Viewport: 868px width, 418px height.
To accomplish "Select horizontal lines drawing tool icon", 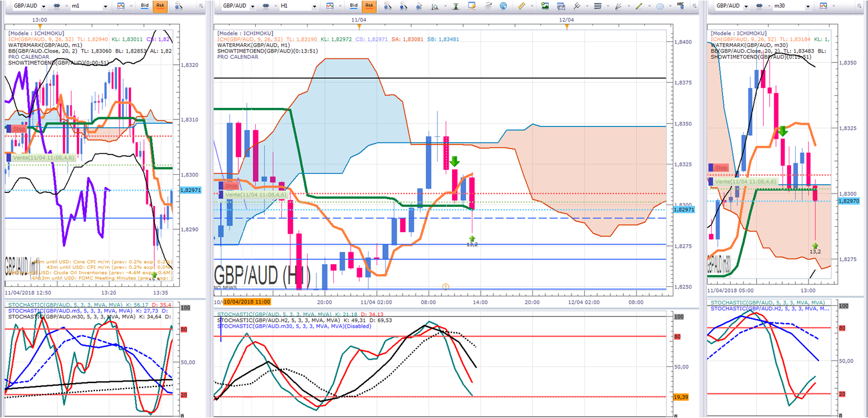I will [598, 6].
